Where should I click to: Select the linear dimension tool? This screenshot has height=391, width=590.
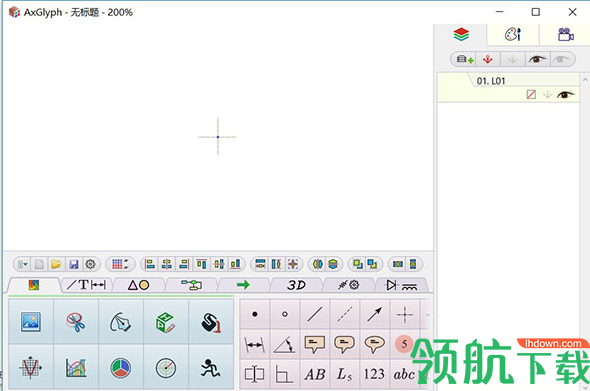255,344
